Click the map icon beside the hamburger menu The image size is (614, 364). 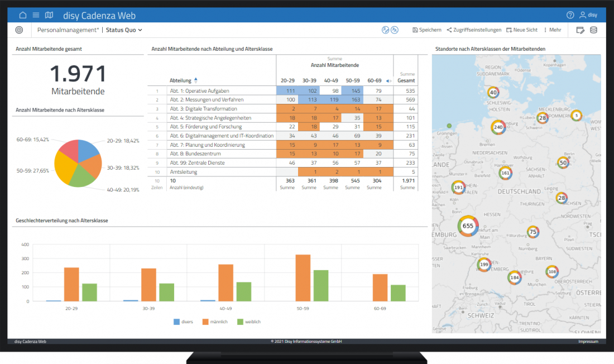49,15
